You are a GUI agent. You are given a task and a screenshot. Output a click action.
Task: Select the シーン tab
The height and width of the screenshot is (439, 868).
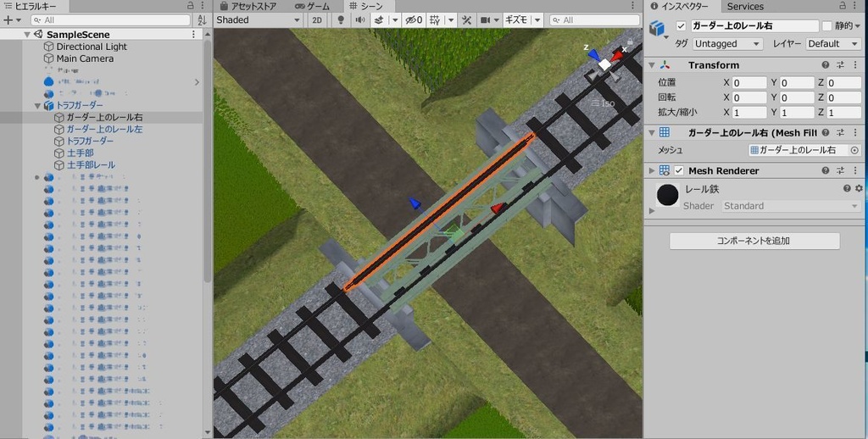click(x=365, y=6)
